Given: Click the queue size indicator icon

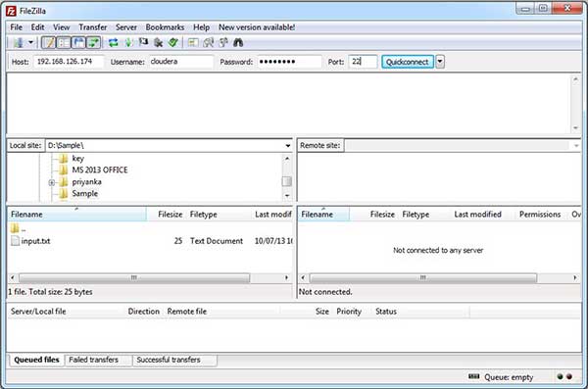Looking at the screenshot, I should (474, 376).
